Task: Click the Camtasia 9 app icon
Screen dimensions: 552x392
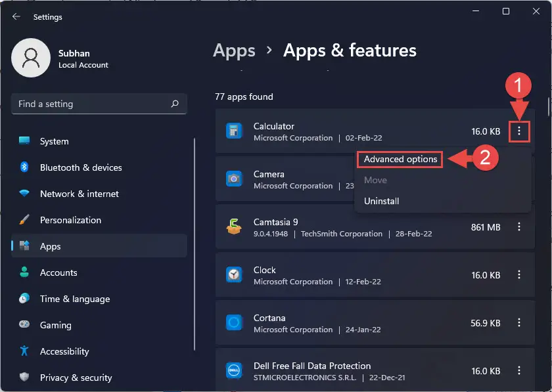Action: pos(234,227)
